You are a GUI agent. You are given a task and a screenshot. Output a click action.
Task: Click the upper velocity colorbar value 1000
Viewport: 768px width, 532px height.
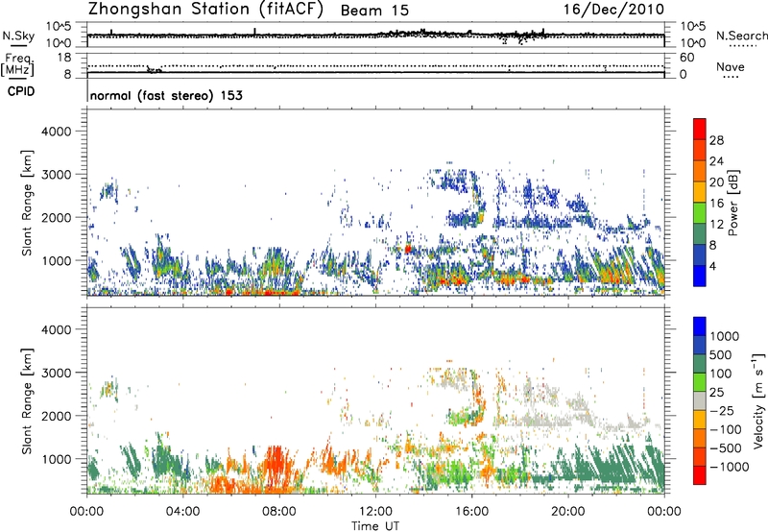(725, 336)
